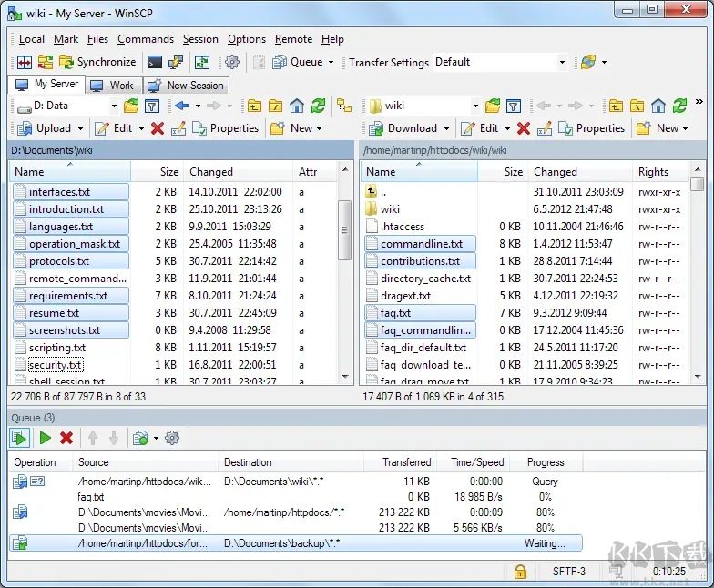Open the Commands menu

[145, 39]
